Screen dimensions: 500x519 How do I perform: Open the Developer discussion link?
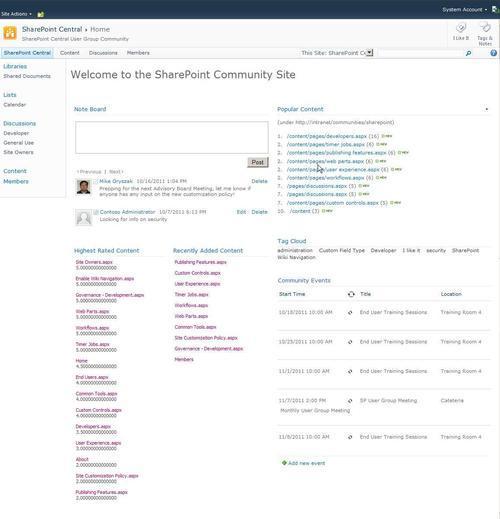coord(16,133)
